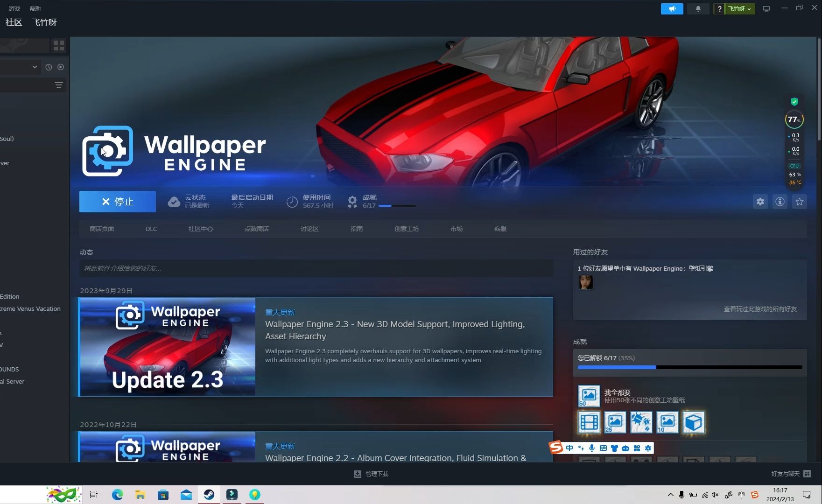Open Steam from the taskbar

[x=209, y=495]
